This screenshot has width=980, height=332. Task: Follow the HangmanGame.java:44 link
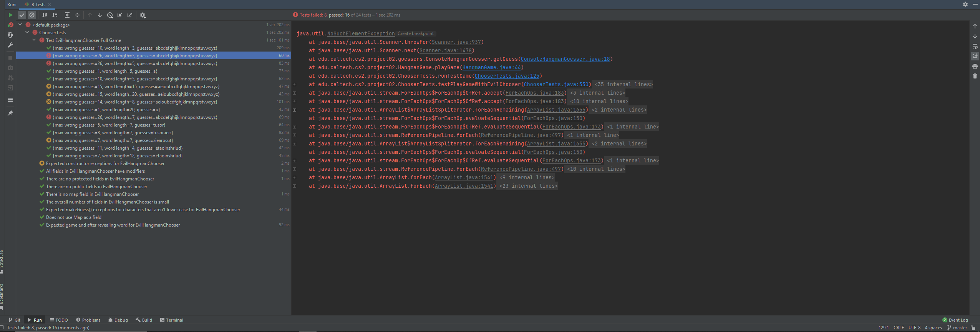pos(491,68)
